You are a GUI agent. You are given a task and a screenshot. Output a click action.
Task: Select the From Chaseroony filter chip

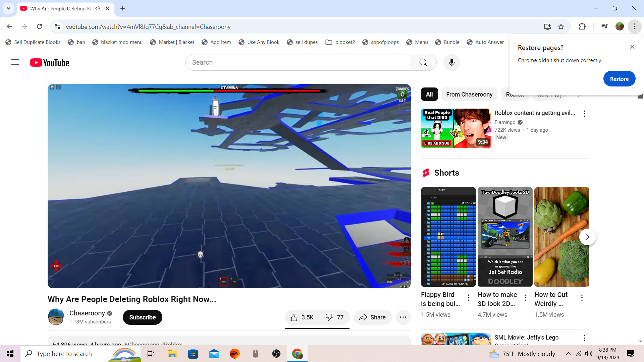[x=469, y=95]
